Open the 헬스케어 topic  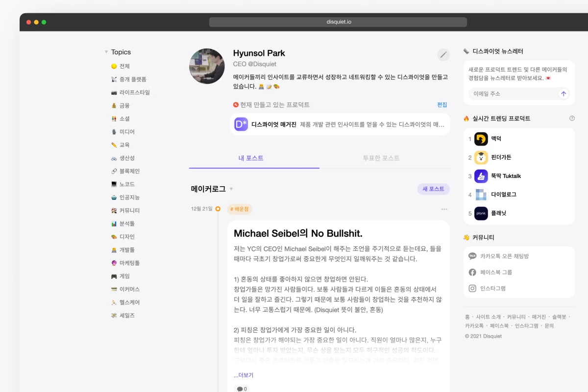pos(125,302)
